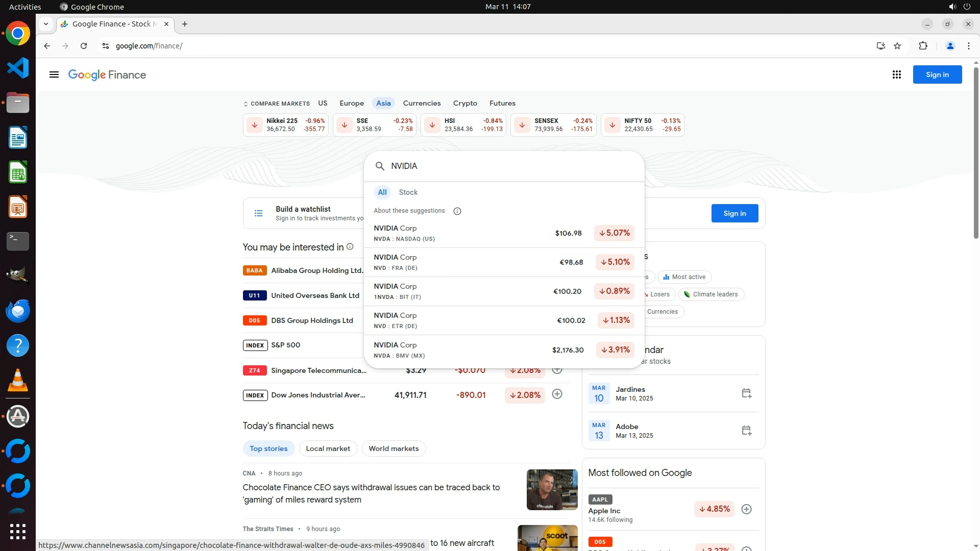Switch to Stock suggestions tab

click(408, 192)
